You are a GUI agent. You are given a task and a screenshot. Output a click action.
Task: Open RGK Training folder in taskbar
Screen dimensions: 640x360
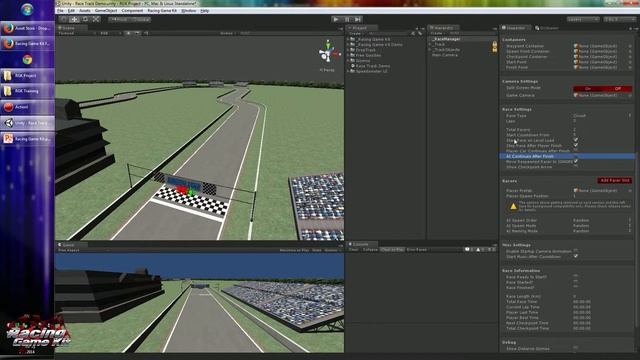click(x=27, y=91)
